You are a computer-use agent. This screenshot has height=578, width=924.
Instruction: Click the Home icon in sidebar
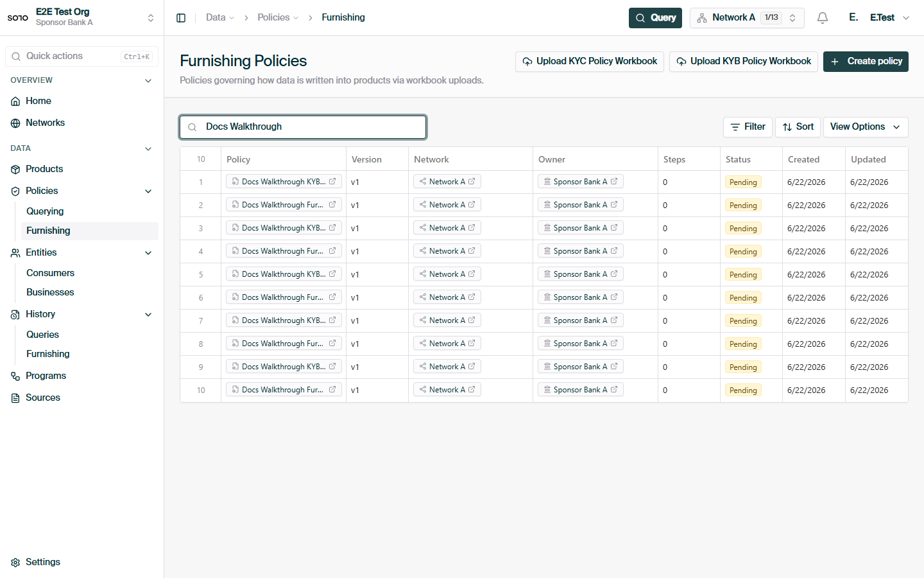pos(15,101)
